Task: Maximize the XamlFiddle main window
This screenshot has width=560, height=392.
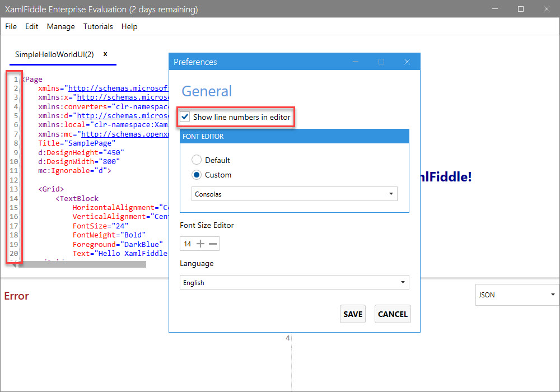Action: click(521, 9)
